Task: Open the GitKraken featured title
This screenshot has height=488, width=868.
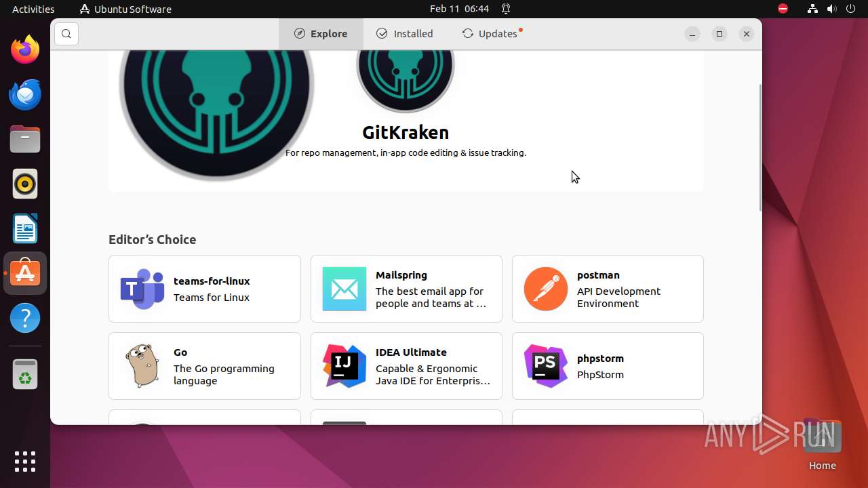Action: [406, 132]
